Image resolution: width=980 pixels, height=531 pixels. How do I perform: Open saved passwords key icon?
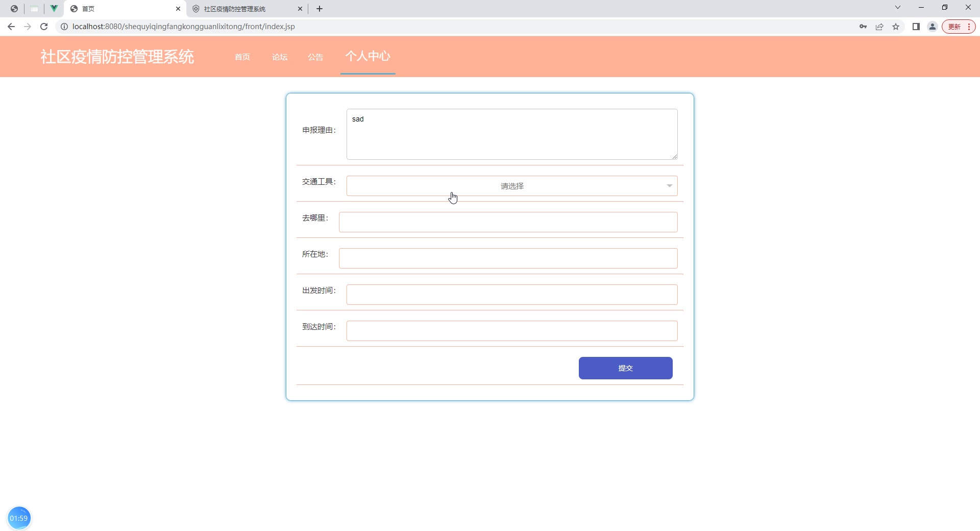[863, 27]
